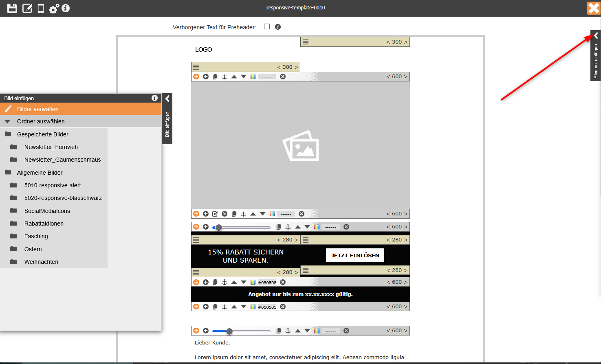Viewport: 601px width, 364px height.
Task: Click the spacer height slider above Lieber Kunde
Action: pos(241,331)
